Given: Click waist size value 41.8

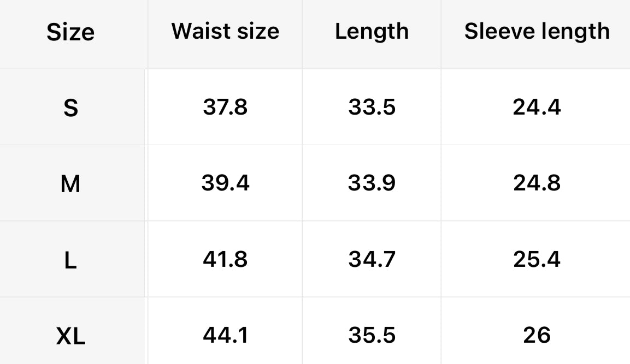Looking at the screenshot, I should click(x=225, y=259).
